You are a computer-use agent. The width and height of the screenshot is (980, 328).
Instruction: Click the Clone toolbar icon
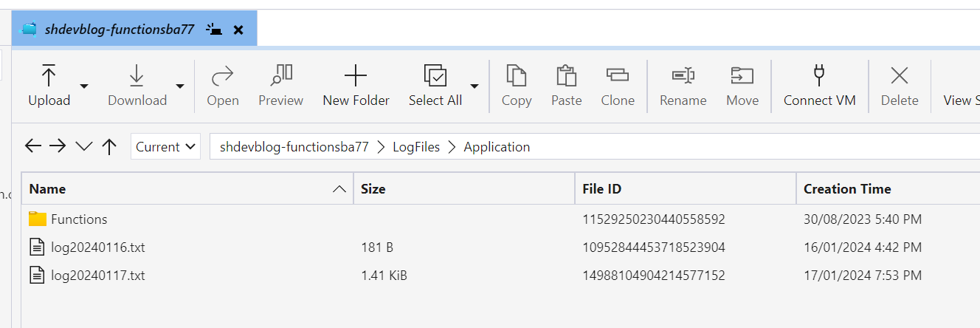tap(617, 75)
